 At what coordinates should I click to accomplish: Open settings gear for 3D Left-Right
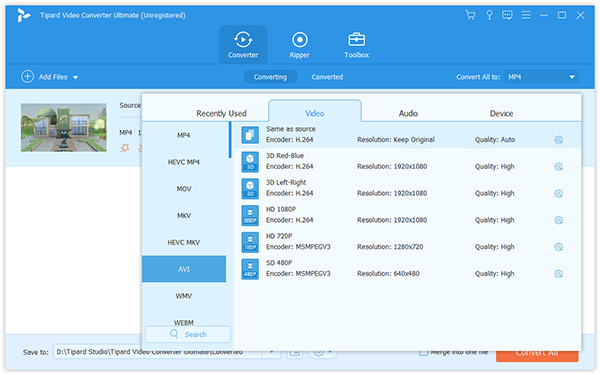coord(558,193)
